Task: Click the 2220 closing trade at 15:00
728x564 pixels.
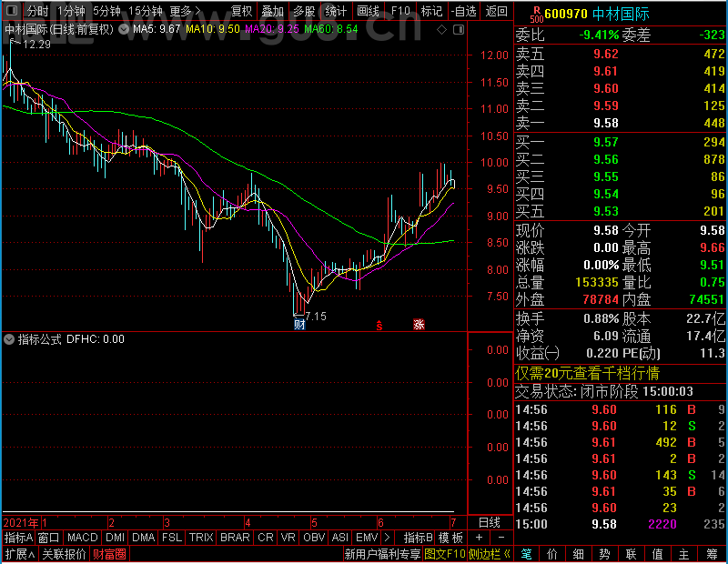Action: (662, 524)
